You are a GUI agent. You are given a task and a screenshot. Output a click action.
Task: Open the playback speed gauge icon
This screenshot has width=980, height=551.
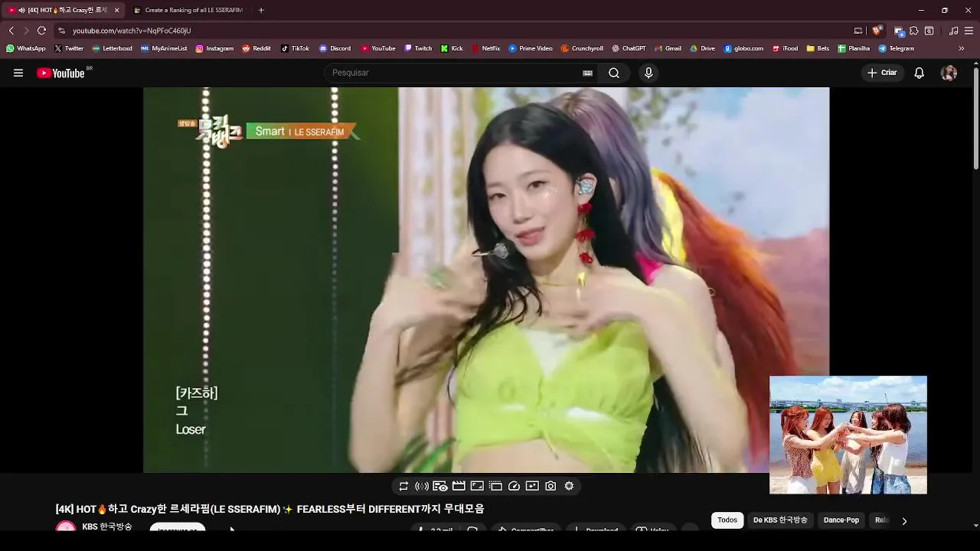tap(514, 486)
